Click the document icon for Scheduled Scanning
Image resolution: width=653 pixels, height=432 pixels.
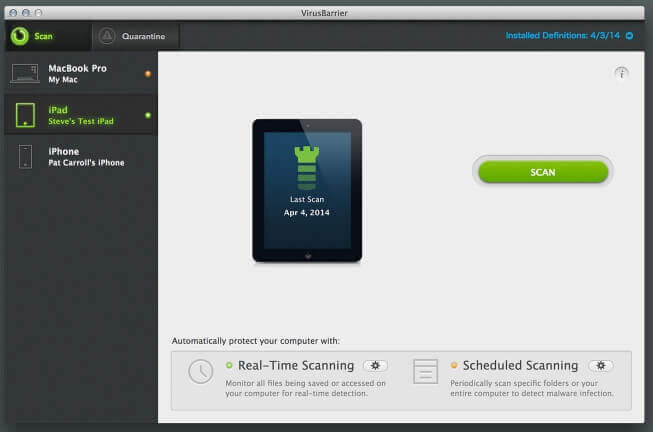426,372
